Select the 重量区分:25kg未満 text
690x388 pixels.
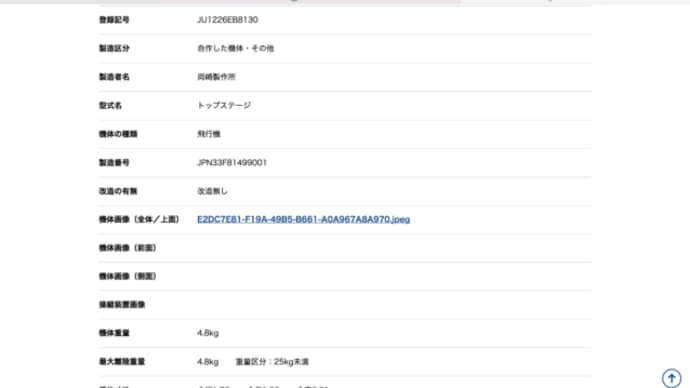point(272,362)
